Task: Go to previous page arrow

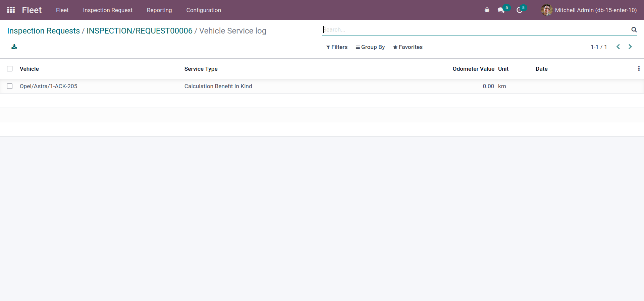Action: [618, 47]
